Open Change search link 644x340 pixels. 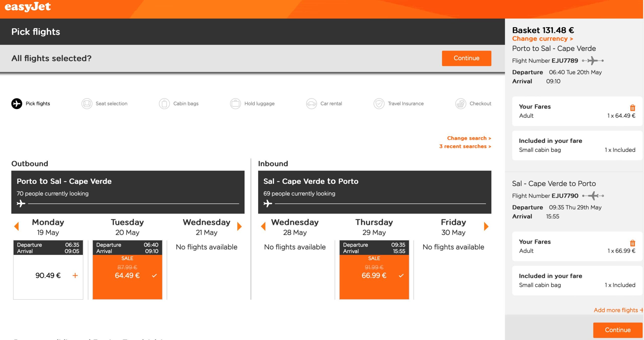coord(469,138)
